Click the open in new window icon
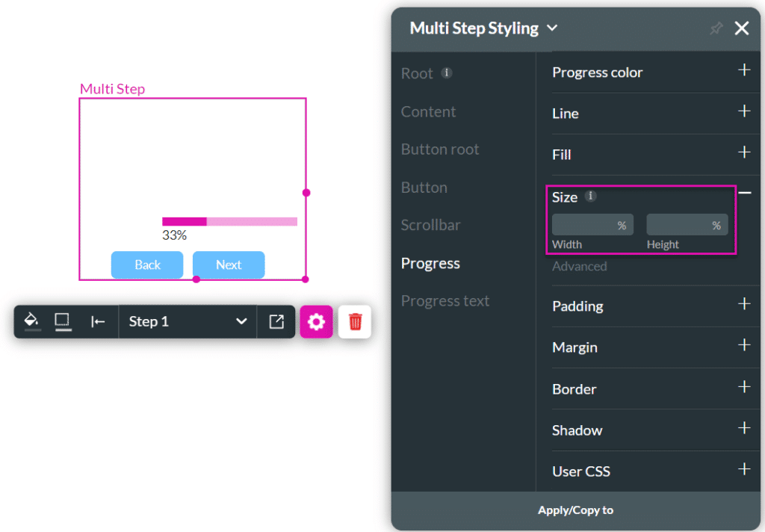This screenshot has width=765, height=532. (x=276, y=321)
